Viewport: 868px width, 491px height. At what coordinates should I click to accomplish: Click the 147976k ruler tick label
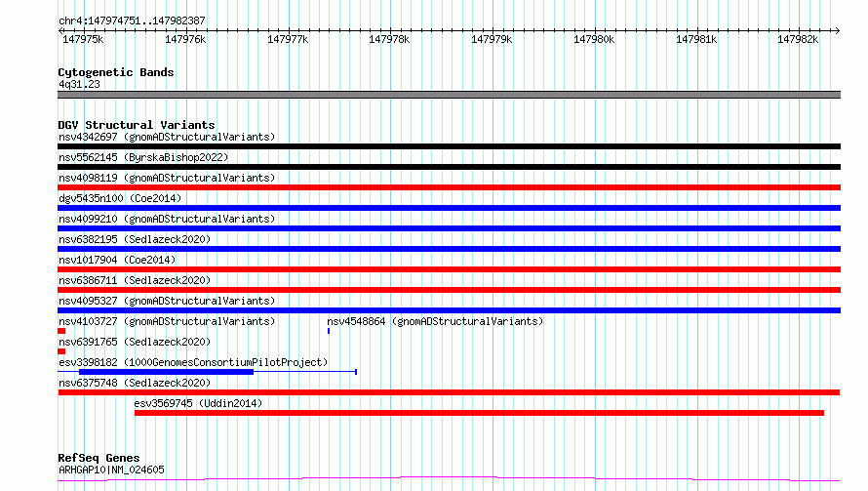[x=185, y=39]
